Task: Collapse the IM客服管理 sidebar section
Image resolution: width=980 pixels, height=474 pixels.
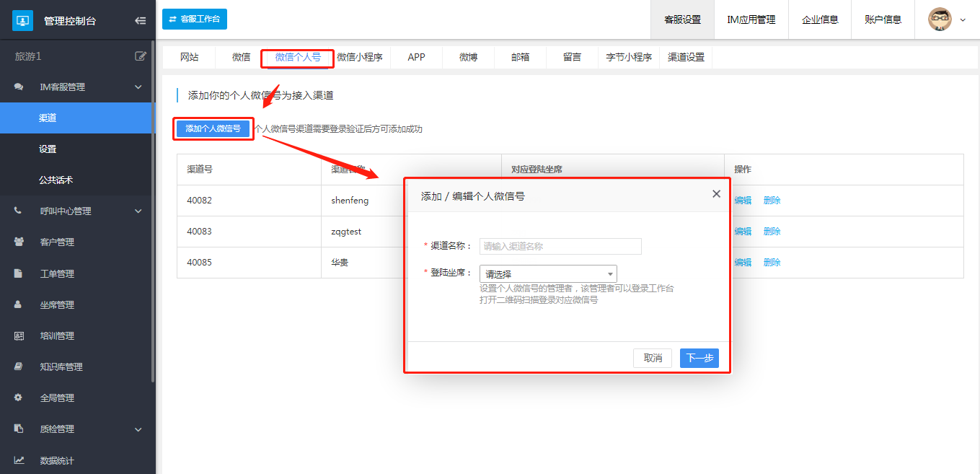Action: pos(138,87)
